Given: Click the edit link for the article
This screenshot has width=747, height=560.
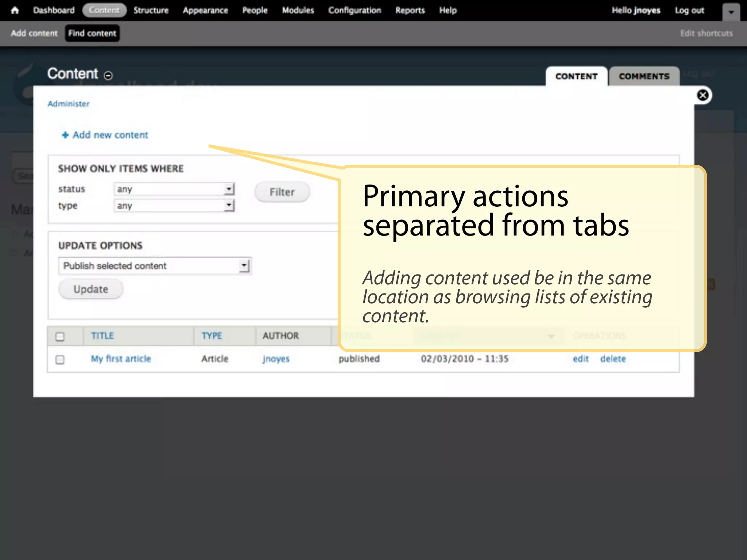Looking at the screenshot, I should tap(580, 359).
